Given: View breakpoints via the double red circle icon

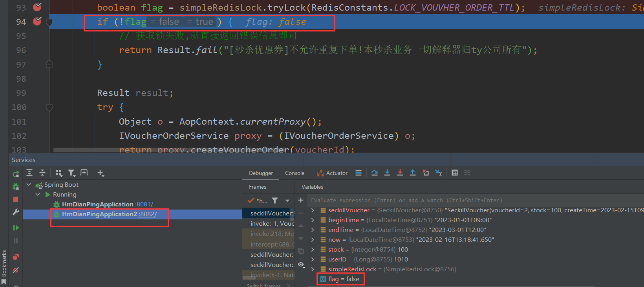Looking at the screenshot, I should pos(16,257).
